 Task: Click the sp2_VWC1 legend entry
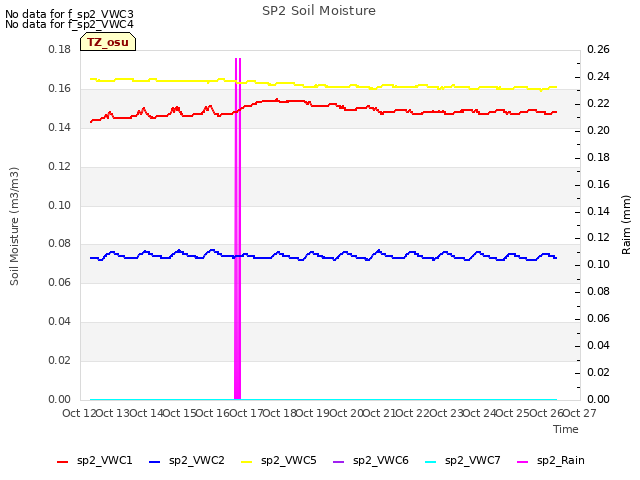tap(94, 461)
